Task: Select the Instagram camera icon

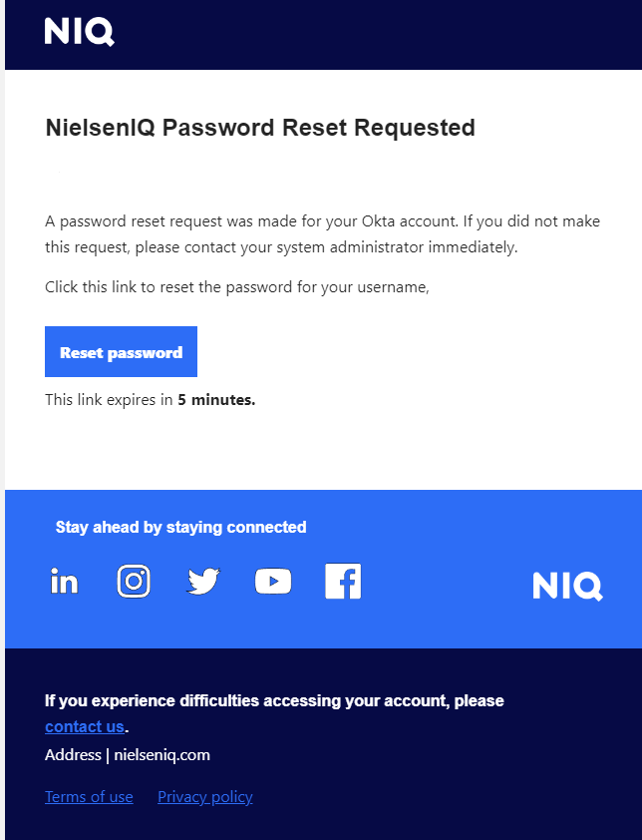Action: (134, 581)
